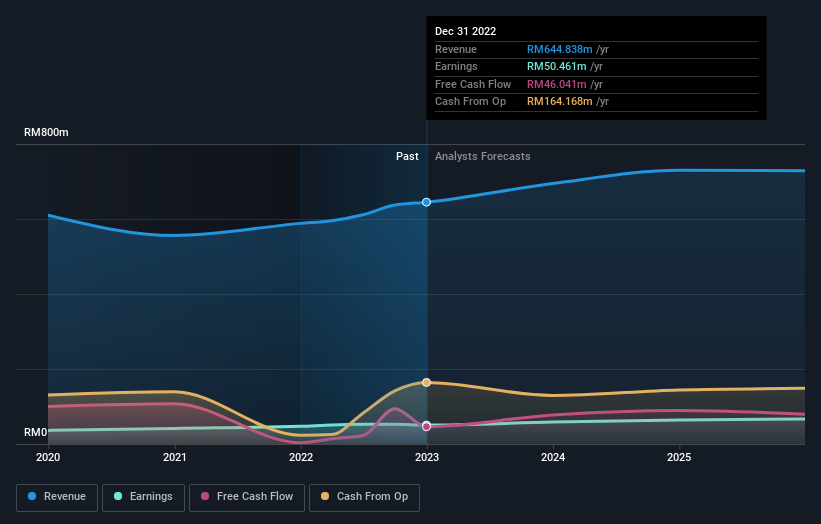
Task: Toggle the Earnings legend series
Action: click(143, 497)
